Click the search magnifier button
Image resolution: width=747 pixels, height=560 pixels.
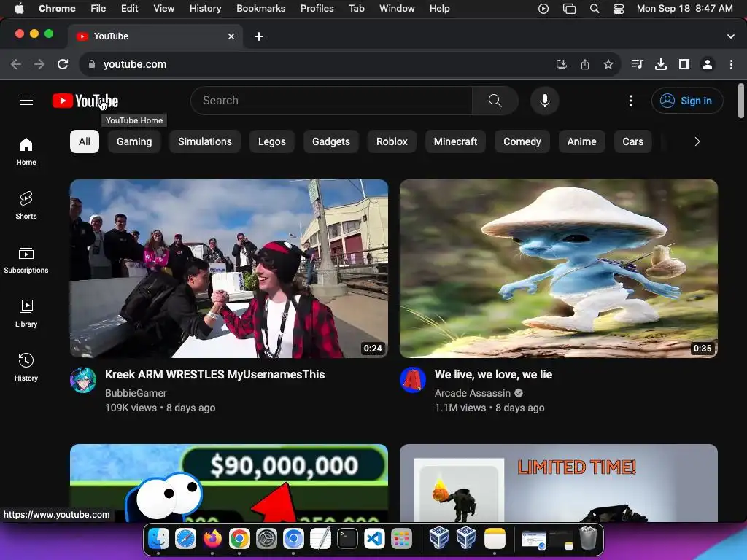(495, 101)
